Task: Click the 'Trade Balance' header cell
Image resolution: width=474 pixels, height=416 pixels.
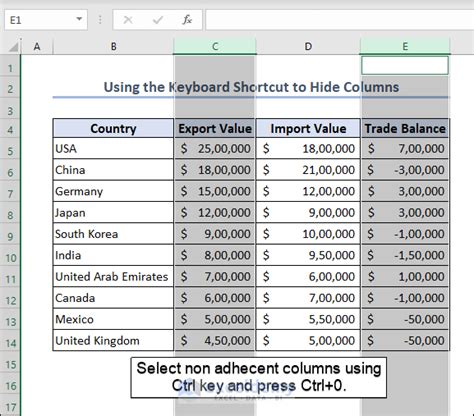Action: tap(405, 128)
